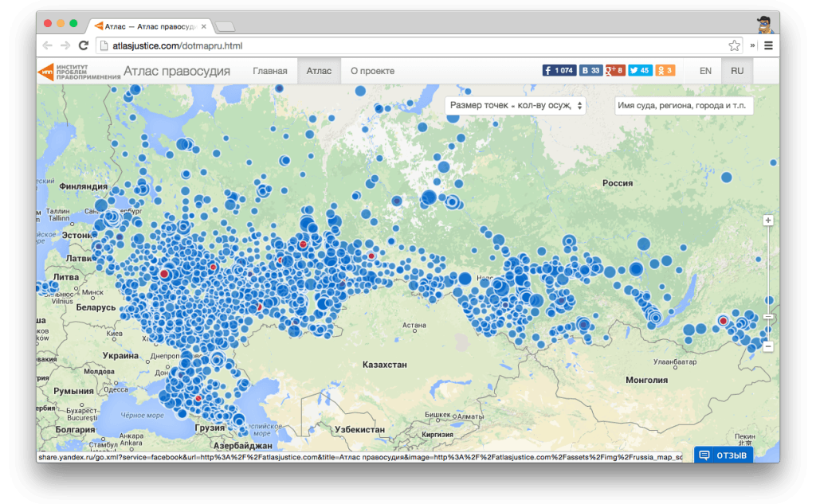Click the institute logo in the header
This screenshot has height=504, width=816.
[x=78, y=71]
